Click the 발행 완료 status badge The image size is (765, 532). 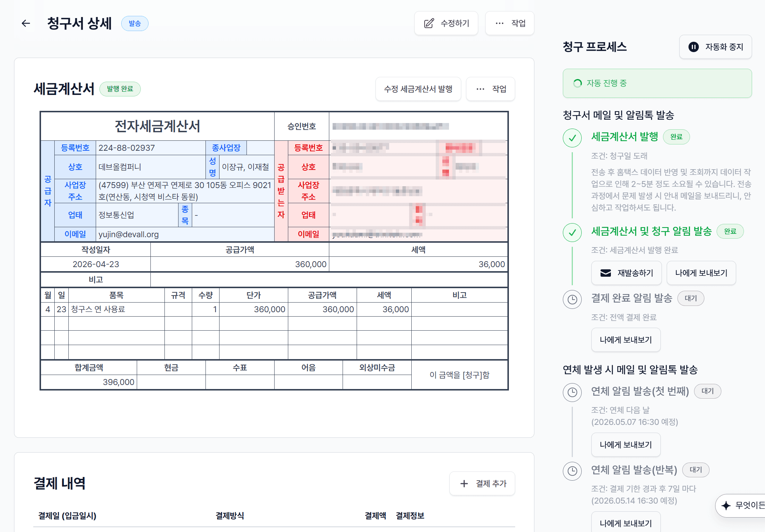tap(120, 89)
